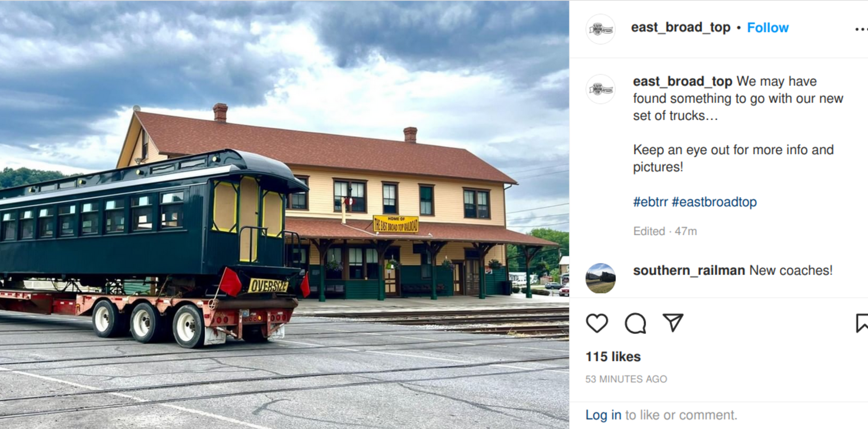Follow the east_broad_top account
This screenshot has height=429, width=868.
(x=768, y=28)
